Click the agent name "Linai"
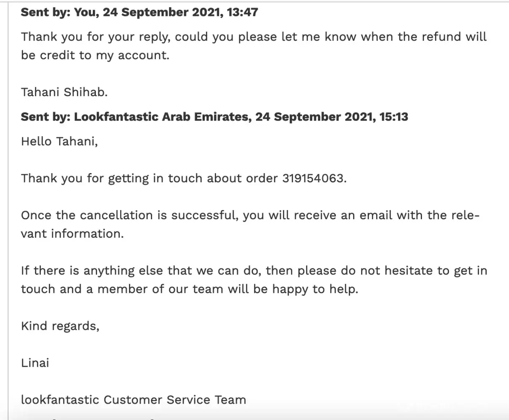The height and width of the screenshot is (420, 509). [x=35, y=362]
